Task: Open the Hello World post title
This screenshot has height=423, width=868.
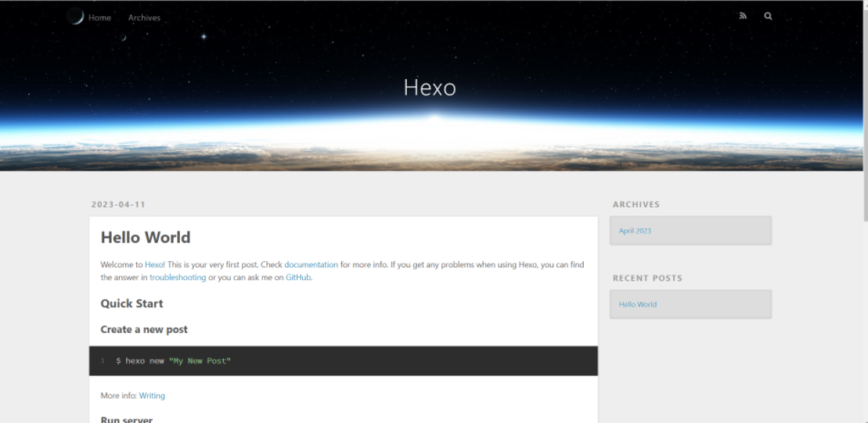Action: (x=146, y=238)
